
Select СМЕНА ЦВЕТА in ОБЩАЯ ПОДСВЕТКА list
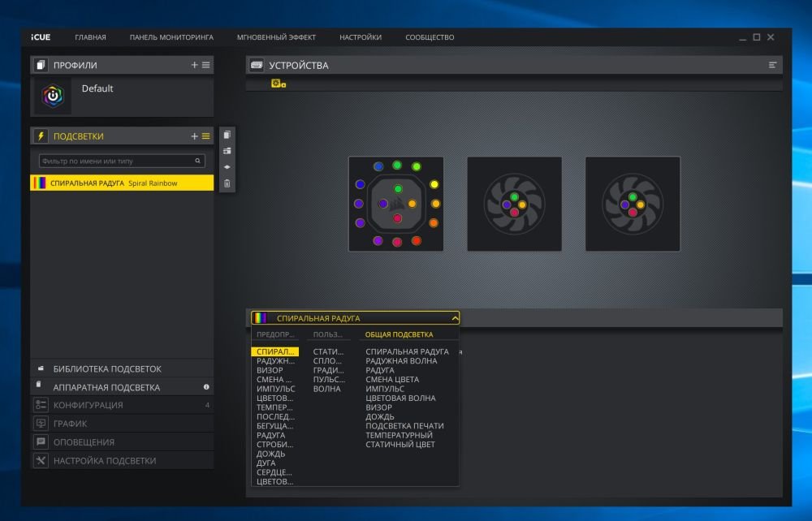click(x=392, y=380)
